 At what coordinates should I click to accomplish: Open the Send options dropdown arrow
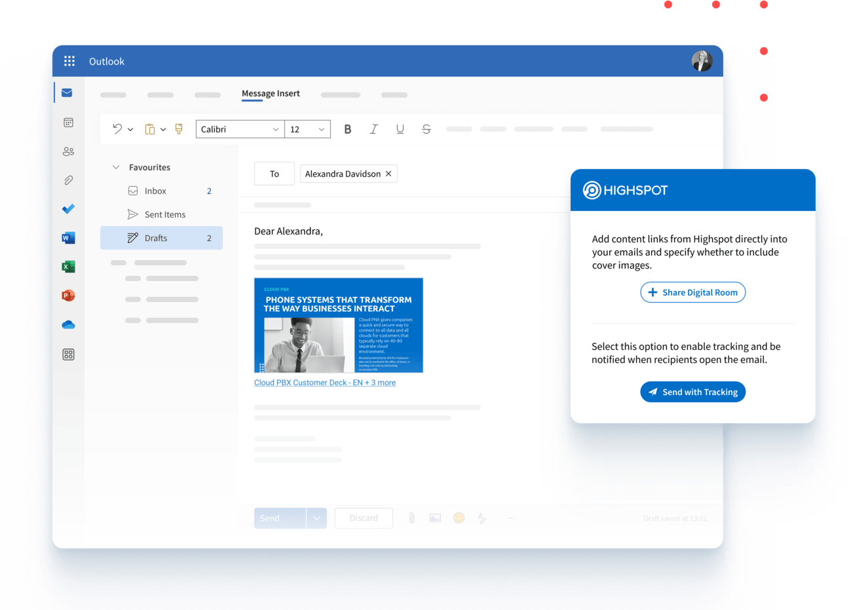pos(316,518)
